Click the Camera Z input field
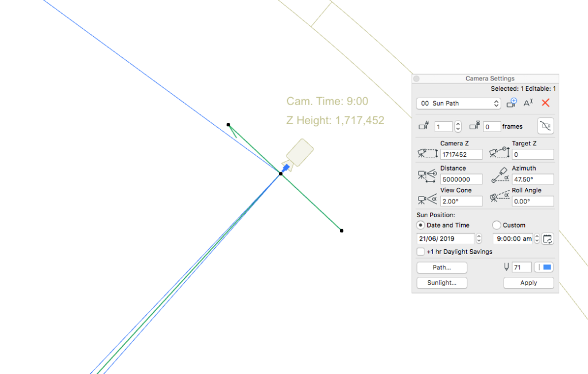The height and width of the screenshot is (374, 588). coord(461,155)
